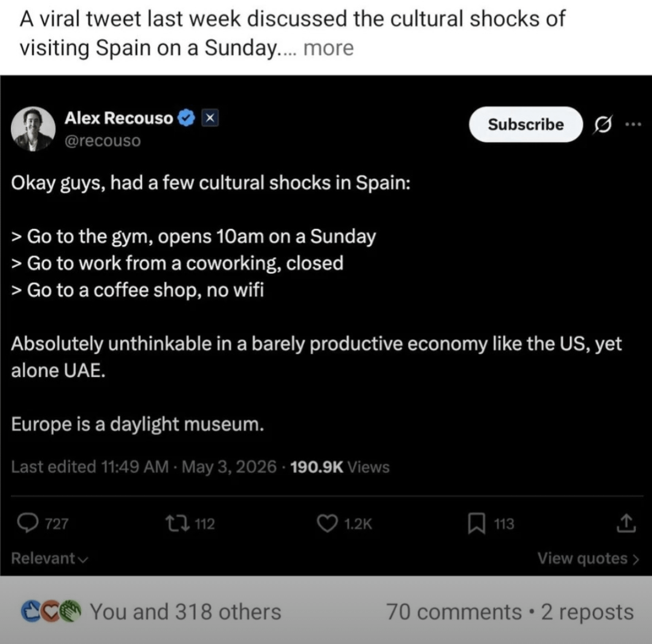
Task: Open the three-dot more options menu
Action: point(634,124)
